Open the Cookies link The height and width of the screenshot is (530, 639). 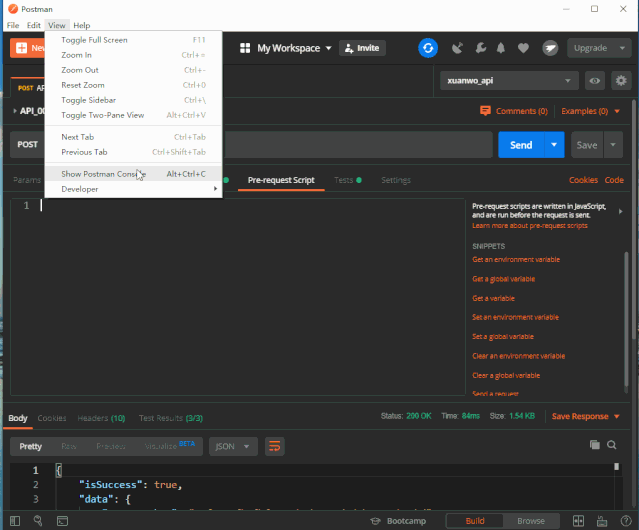[x=583, y=180]
